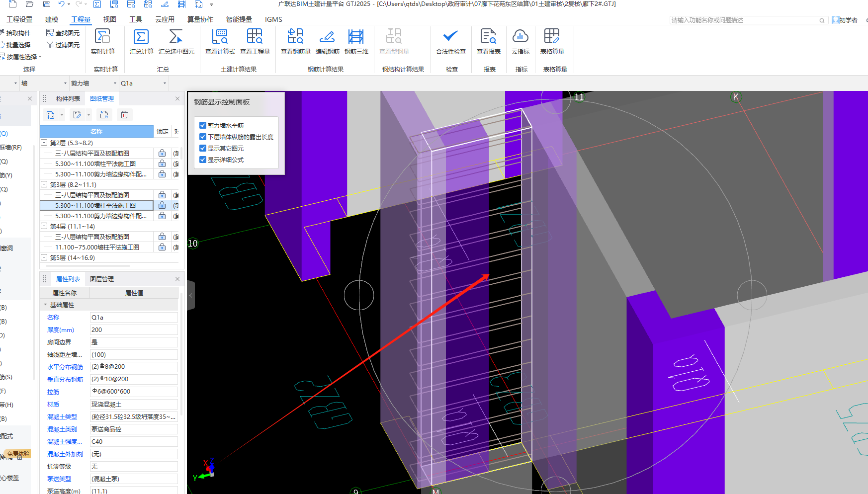Toggle lock for 11.100~75.000墙柱平法施工图
Screen dimensions: 868x494
(x=162, y=247)
